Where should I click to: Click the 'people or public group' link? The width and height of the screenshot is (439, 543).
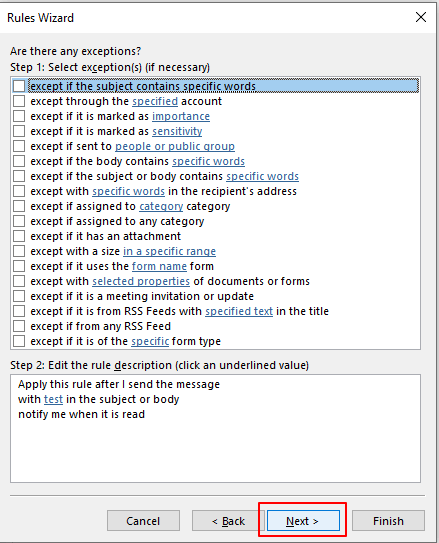point(175,146)
